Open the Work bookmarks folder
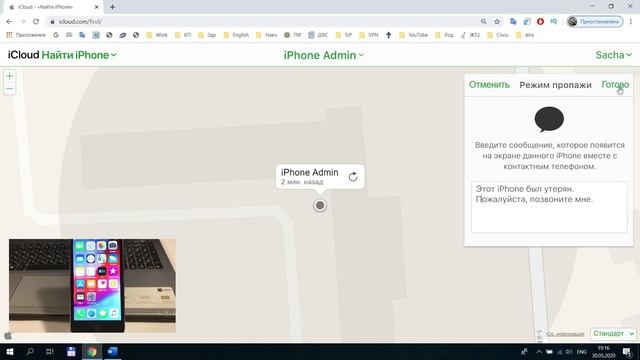The height and width of the screenshot is (360, 640). 157,35
